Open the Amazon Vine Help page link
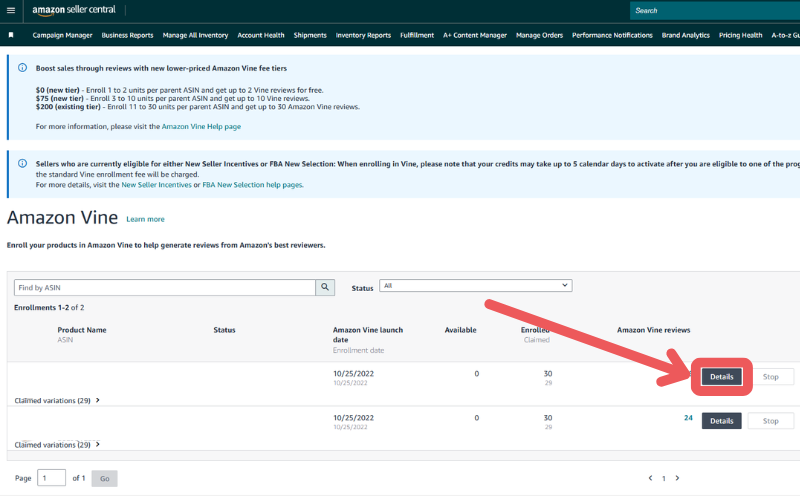Screen dimensions: 800x500 tap(201, 127)
